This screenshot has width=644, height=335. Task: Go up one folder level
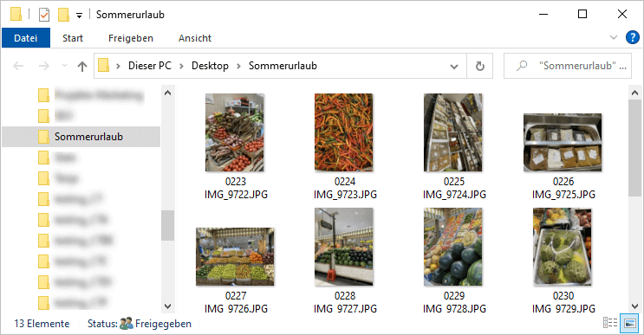(x=82, y=66)
